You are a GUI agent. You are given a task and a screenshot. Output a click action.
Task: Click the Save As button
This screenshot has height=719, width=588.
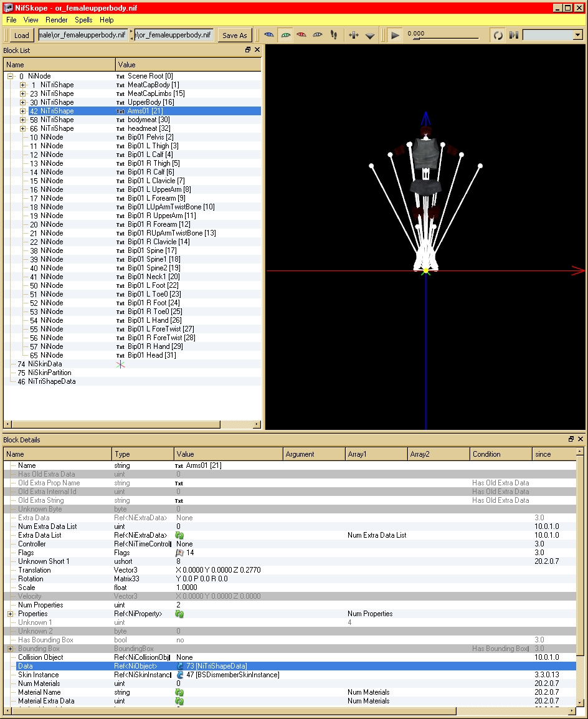coord(235,36)
